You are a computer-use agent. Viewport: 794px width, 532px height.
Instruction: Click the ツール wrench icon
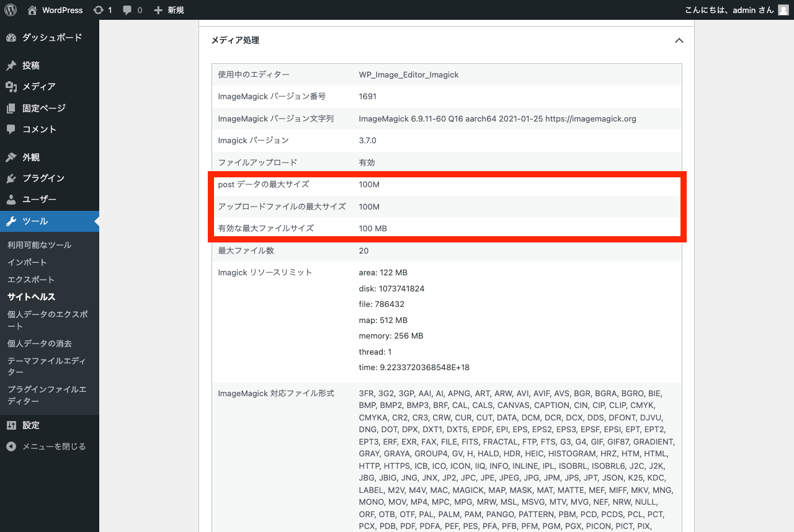point(11,221)
